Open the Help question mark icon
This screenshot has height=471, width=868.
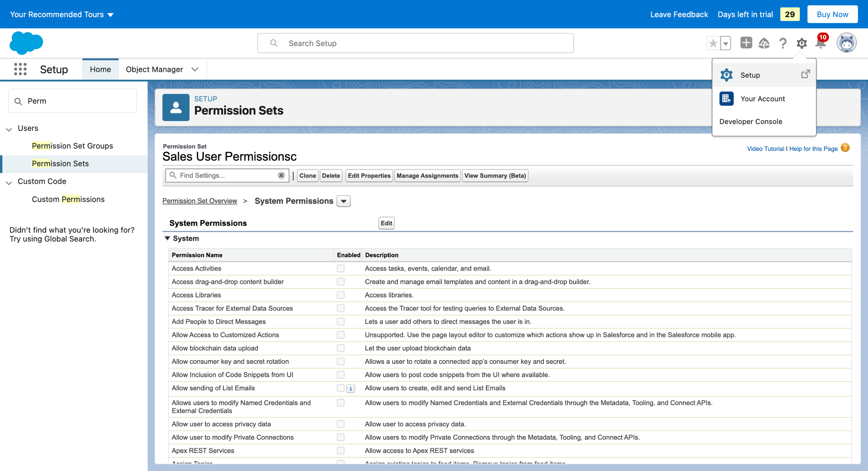click(783, 43)
